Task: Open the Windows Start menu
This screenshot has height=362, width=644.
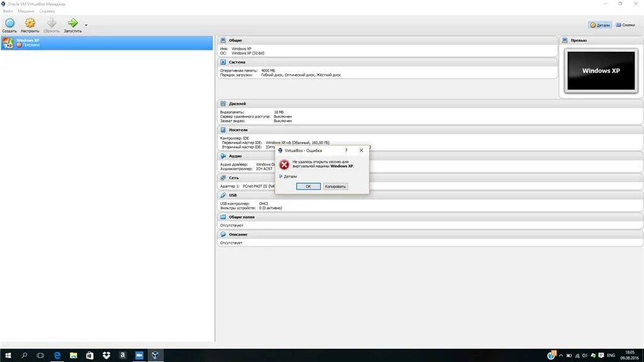Action: coord(8,356)
